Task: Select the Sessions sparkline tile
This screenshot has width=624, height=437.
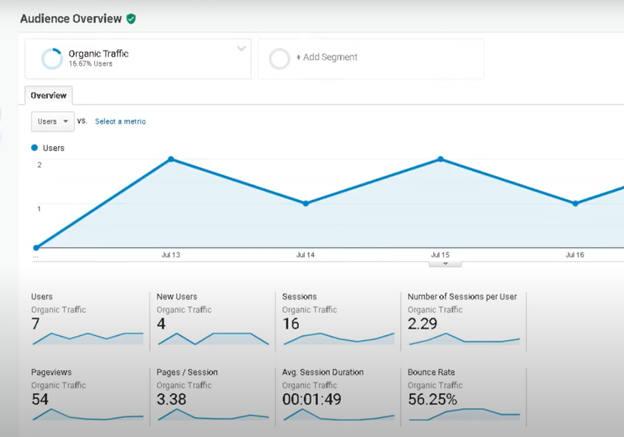Action: [x=338, y=320]
